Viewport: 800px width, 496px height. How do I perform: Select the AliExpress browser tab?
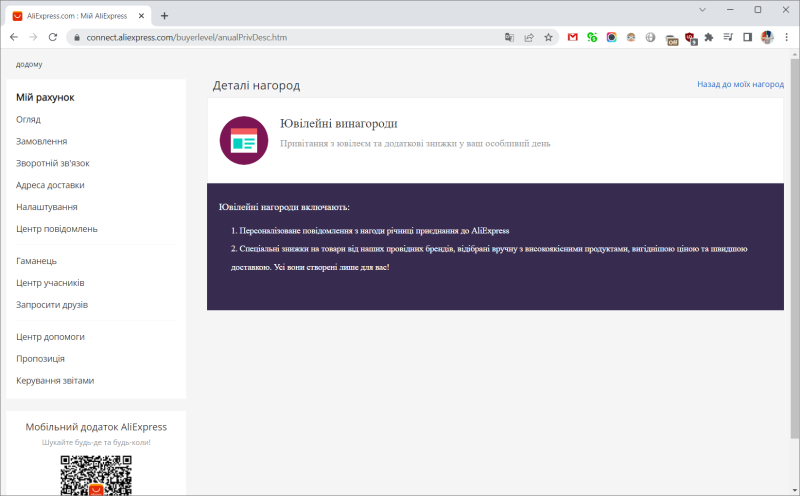tap(78, 15)
